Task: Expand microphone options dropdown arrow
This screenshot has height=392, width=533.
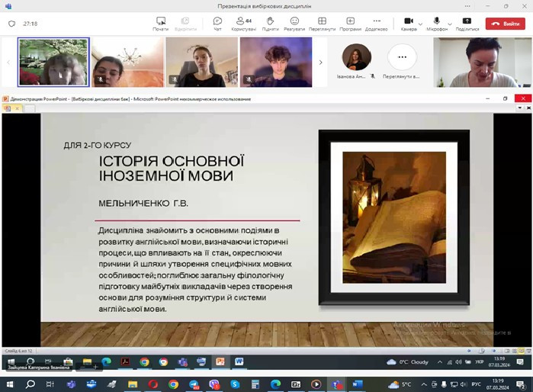Action: [x=449, y=23]
